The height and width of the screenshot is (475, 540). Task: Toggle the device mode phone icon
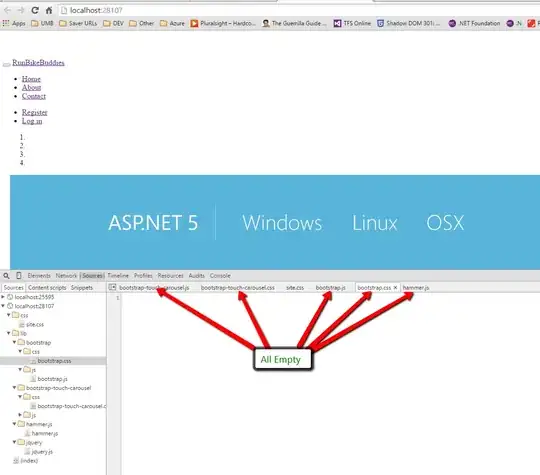point(19,276)
